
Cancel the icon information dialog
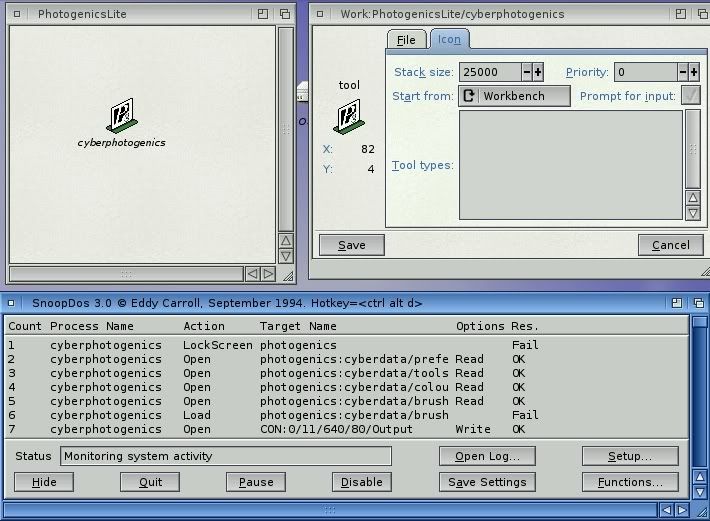(x=670, y=245)
